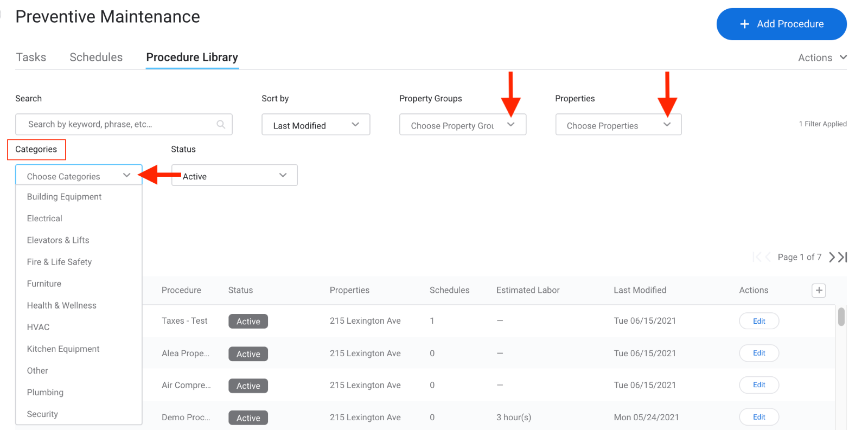This screenshot has width=868, height=430.
Task: Click Edit for Air Compre... procedure
Action: coord(759,385)
